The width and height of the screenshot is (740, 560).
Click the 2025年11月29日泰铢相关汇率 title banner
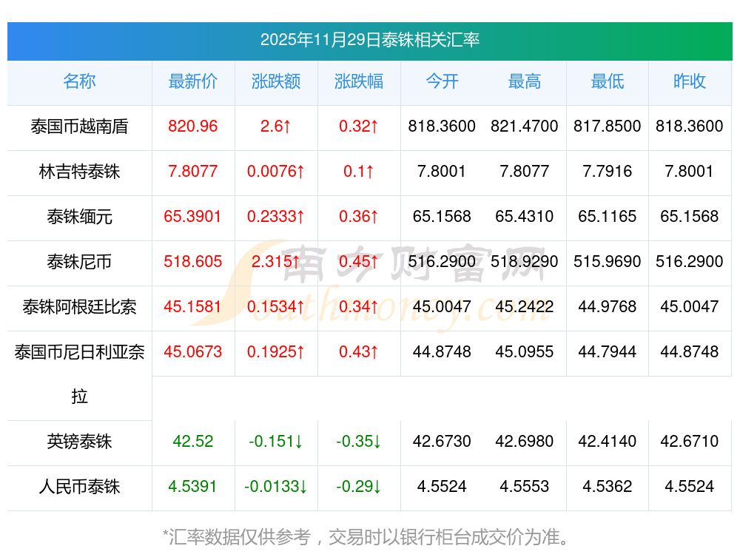370,40
